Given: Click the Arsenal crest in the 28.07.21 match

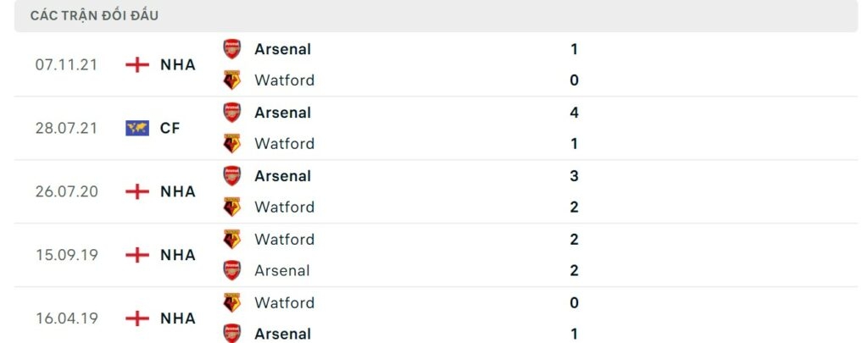Looking at the screenshot, I should coord(231,113).
